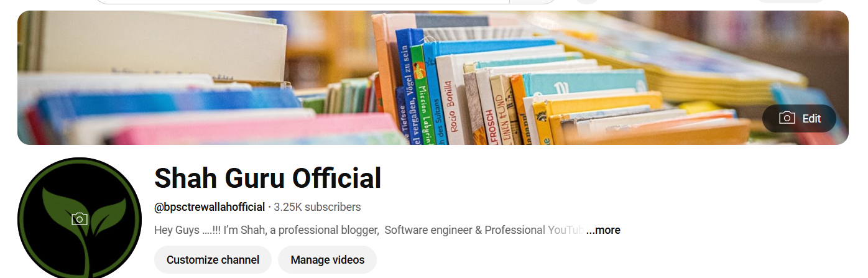Image resolution: width=868 pixels, height=278 pixels.
Task: Expand channel description with ...more
Action: coord(603,230)
